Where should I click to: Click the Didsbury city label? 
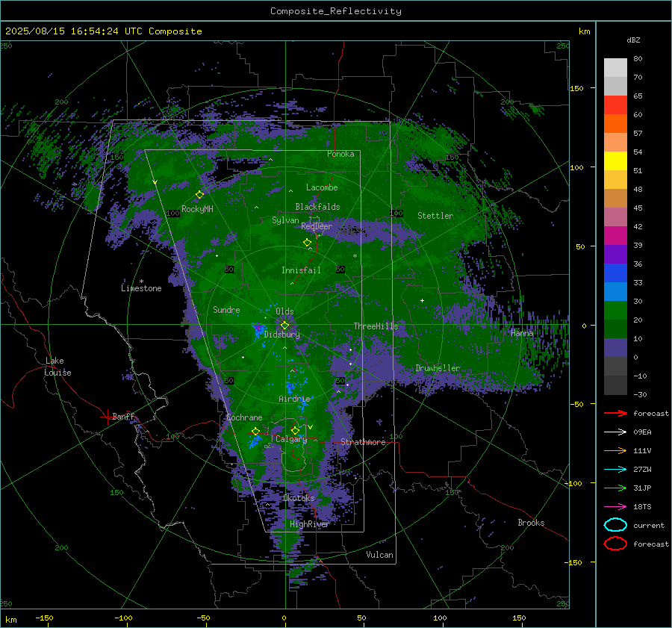[281, 335]
